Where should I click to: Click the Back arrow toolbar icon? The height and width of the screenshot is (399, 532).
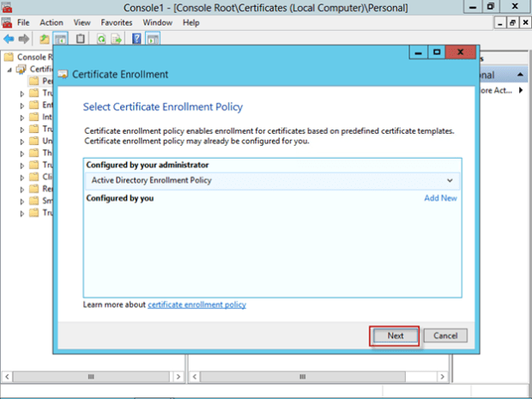(9, 39)
